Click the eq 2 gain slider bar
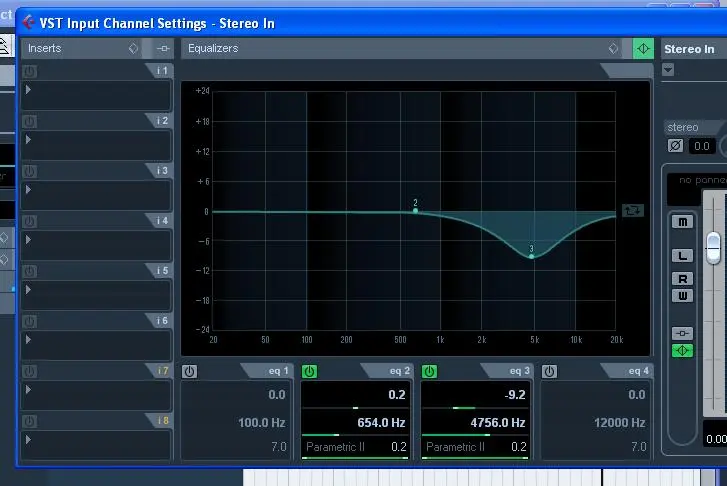The width and height of the screenshot is (727, 486). 355,408
